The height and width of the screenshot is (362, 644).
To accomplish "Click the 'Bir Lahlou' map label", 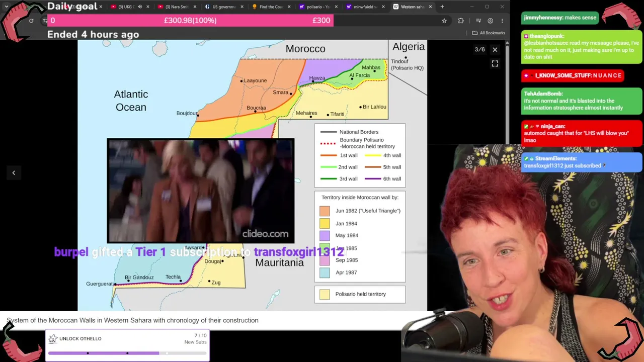I will [374, 107].
